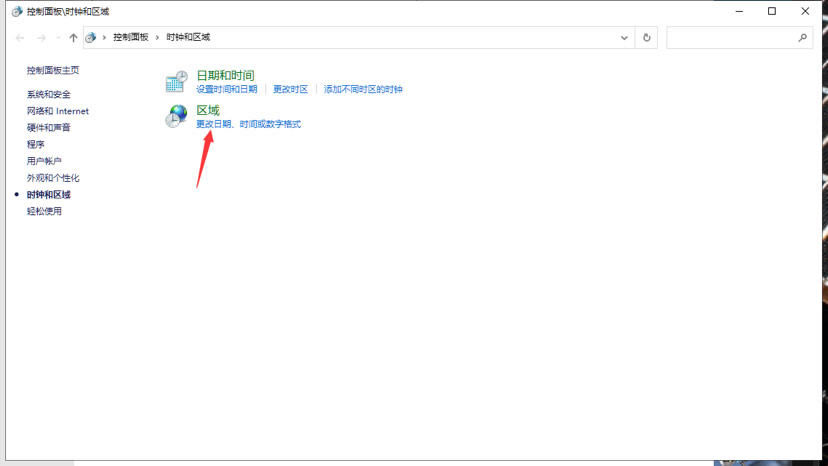Click 添加不同时区的时钟 link
This screenshot has height=466, width=828.
363,89
